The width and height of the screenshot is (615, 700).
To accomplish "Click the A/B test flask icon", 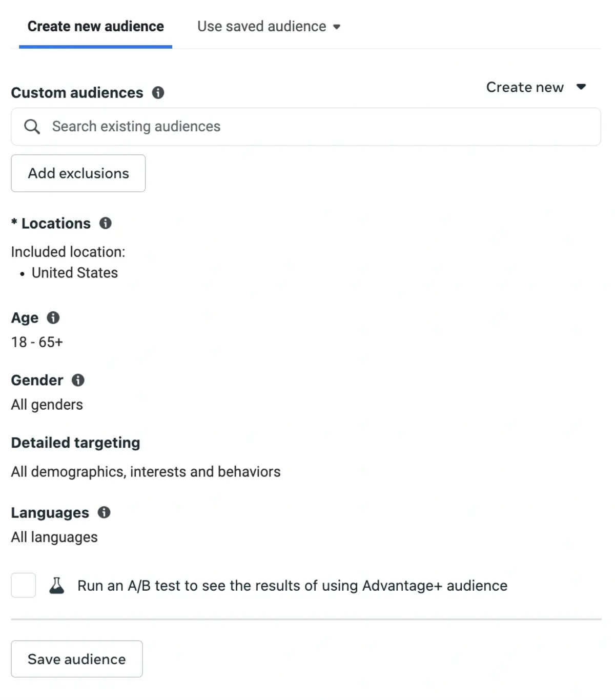I will 56,585.
